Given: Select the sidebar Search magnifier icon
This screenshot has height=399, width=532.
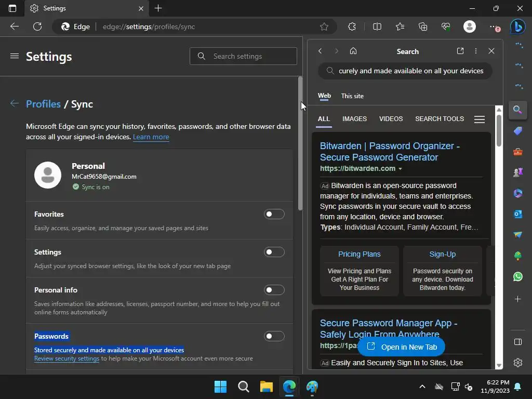Looking at the screenshot, I should pos(517,110).
